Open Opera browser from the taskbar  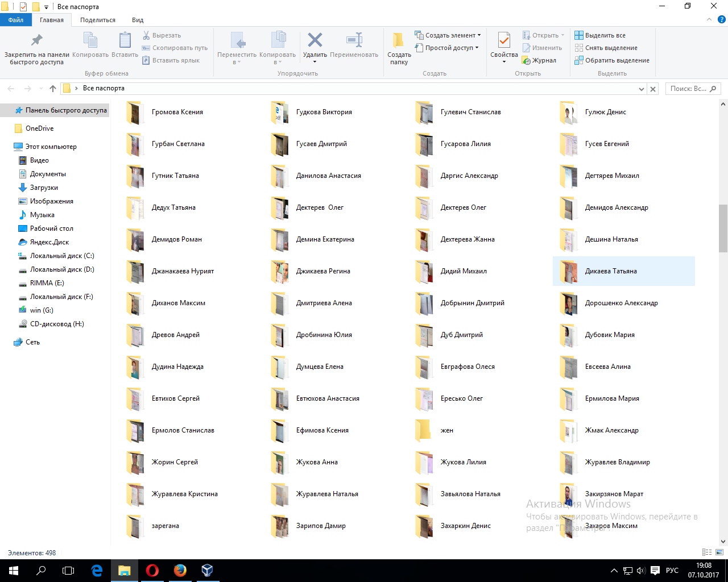(x=152, y=570)
